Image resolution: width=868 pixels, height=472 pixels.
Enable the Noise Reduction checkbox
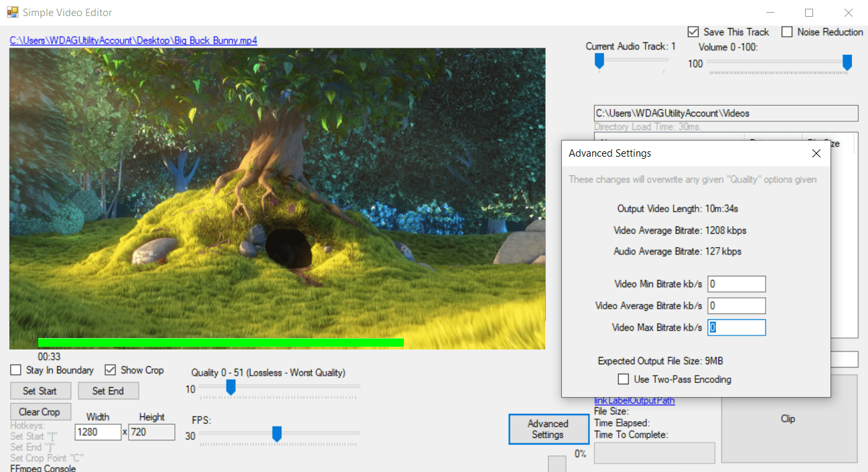click(787, 32)
